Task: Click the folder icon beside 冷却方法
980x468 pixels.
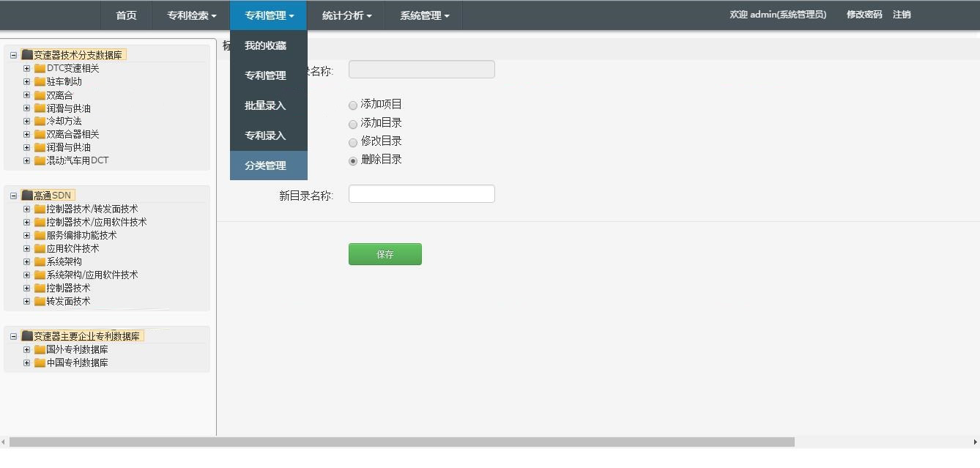Action: [x=38, y=121]
